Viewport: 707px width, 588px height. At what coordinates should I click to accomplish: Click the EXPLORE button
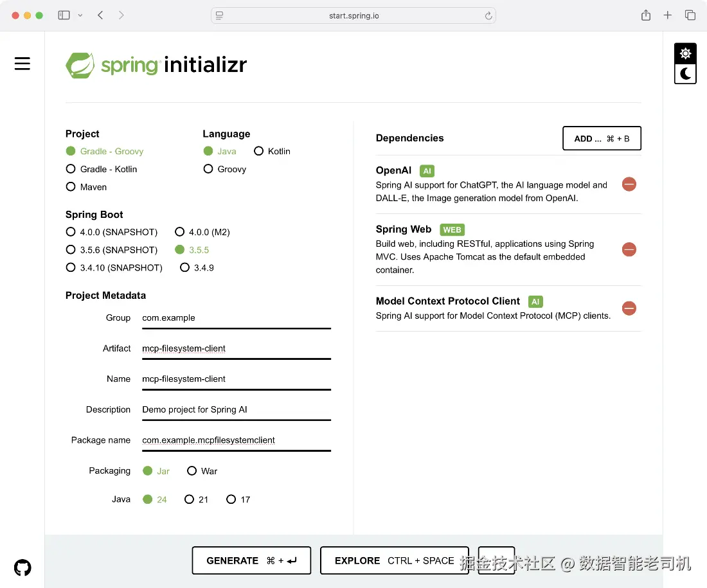coord(394,560)
